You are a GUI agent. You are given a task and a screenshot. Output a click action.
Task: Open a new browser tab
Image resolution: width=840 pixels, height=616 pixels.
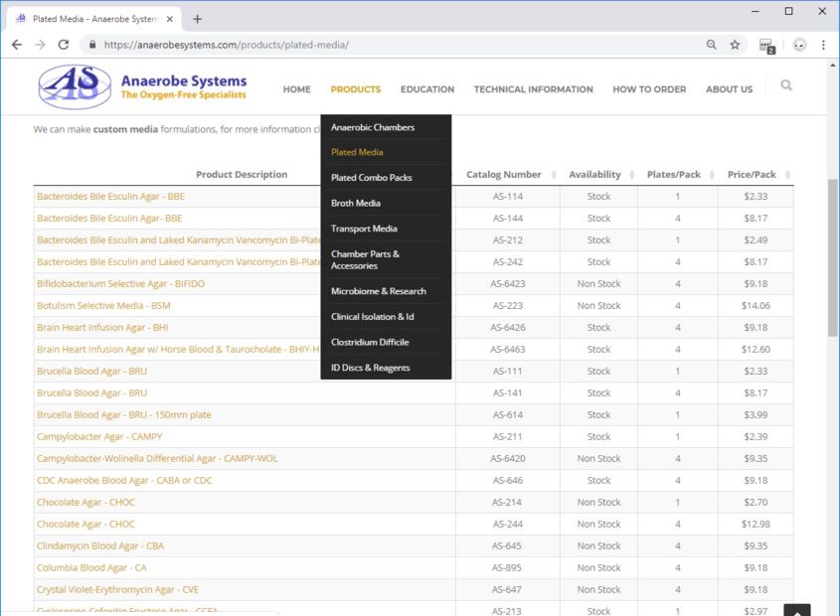pos(197,19)
